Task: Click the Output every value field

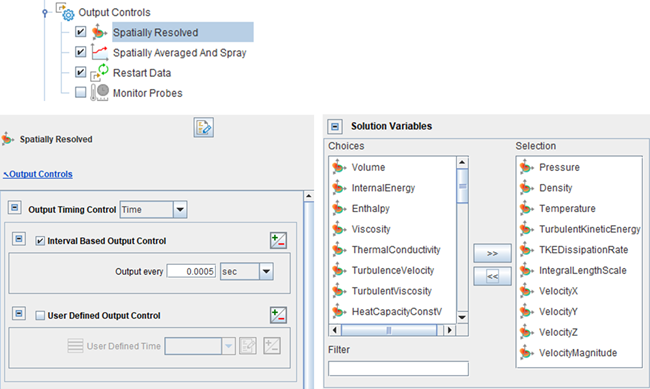Action: 191,272
